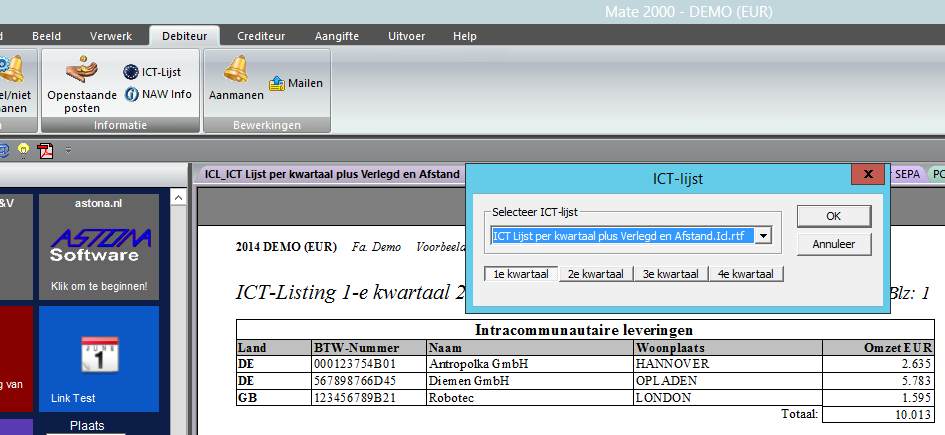
Task: Choose the 3e kwartaal option
Action: [x=670, y=274]
